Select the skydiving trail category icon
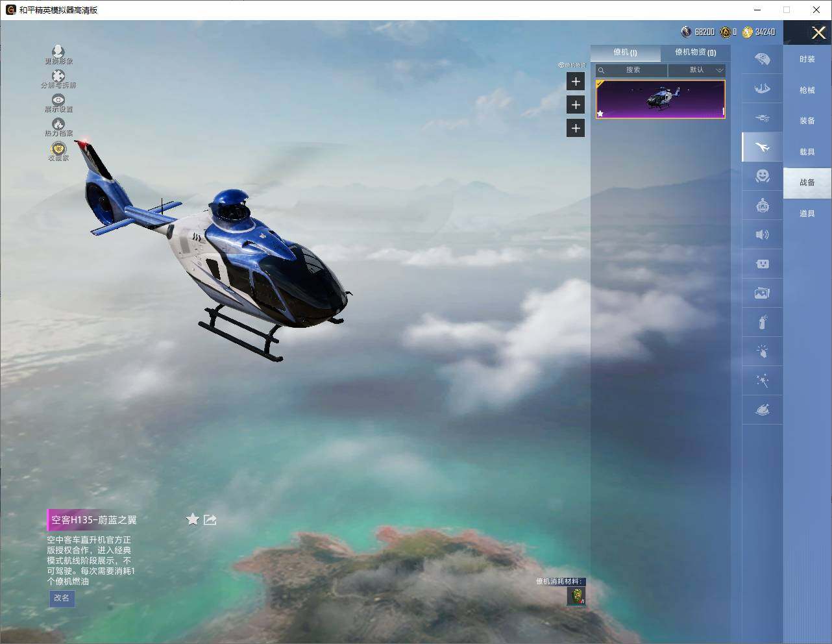Viewport: 832px width, 644px height. pyautogui.click(x=763, y=88)
